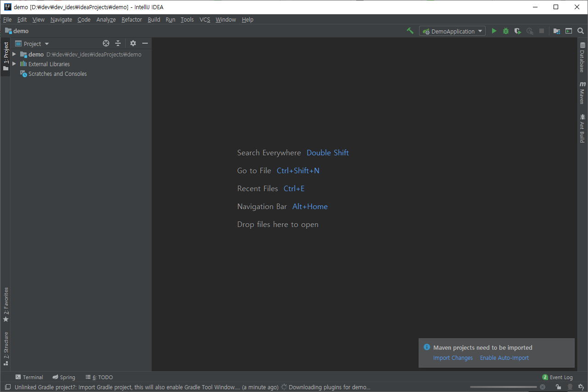Click the Run with Profiler clock icon
This screenshot has height=392, width=588.
pyautogui.click(x=530, y=31)
